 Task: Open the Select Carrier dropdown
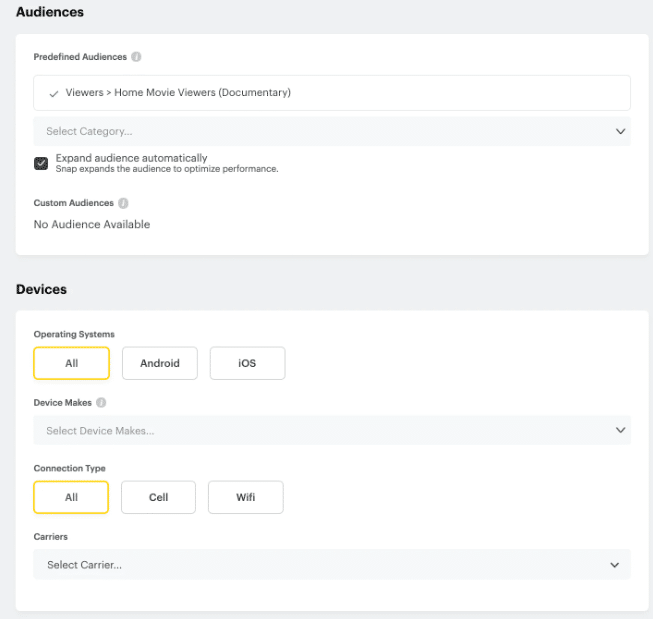[332, 565]
